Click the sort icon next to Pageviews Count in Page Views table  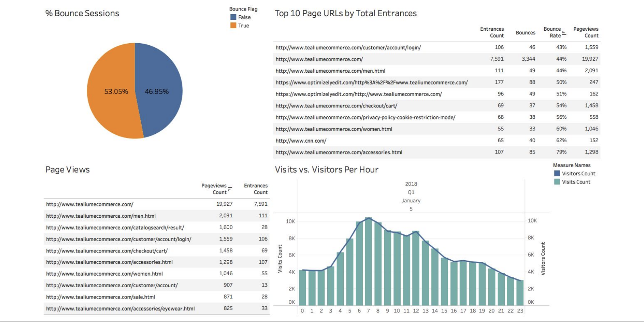(x=230, y=189)
